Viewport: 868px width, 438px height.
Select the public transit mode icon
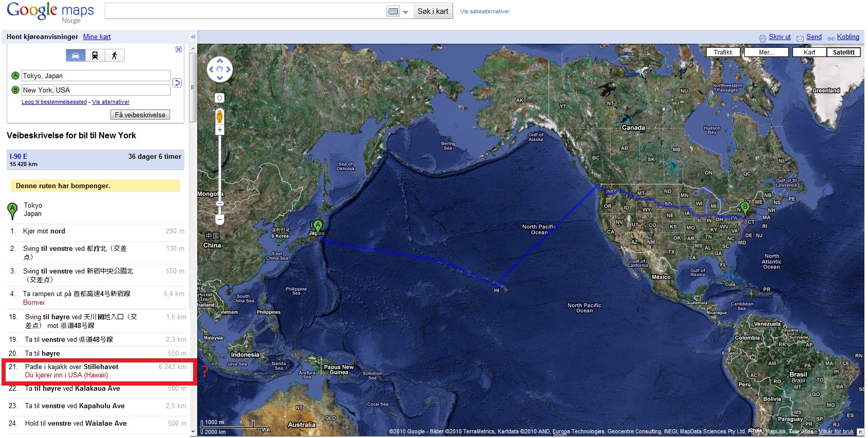click(x=95, y=56)
